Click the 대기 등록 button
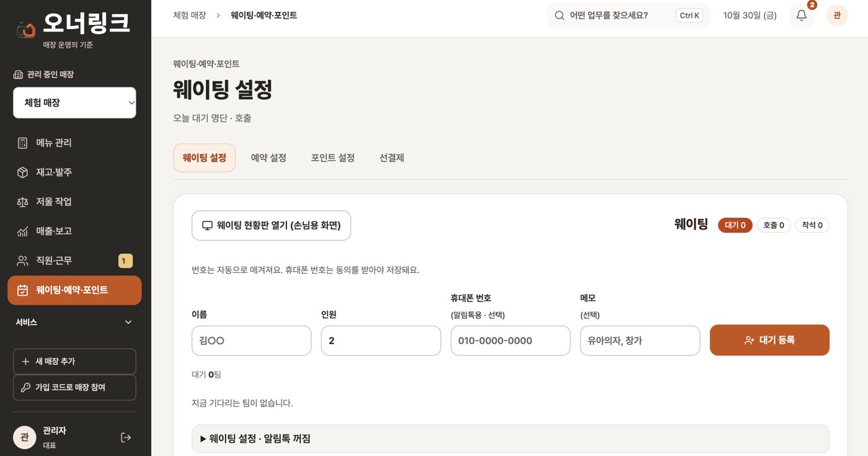Screen dimensions: 868x456 [769, 340]
